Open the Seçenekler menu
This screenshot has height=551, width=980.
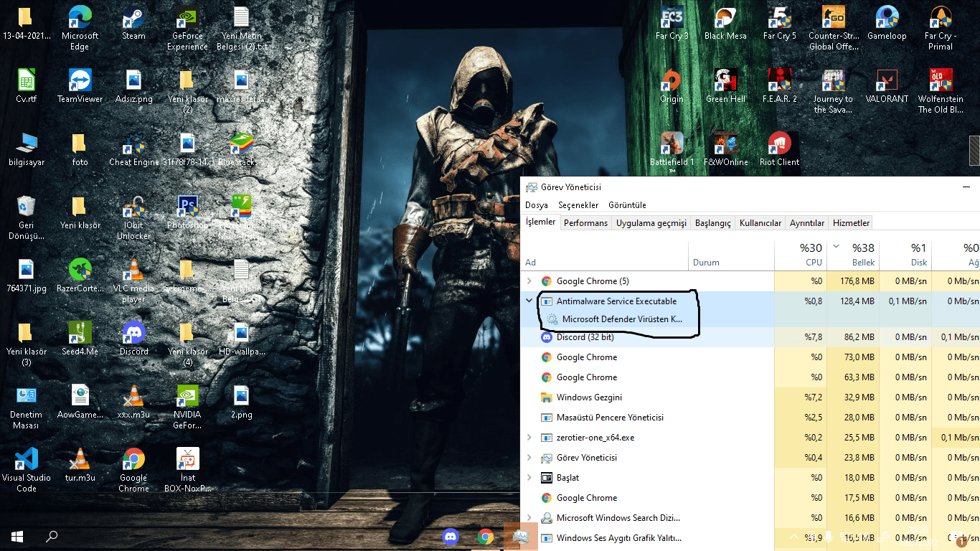pos(578,205)
